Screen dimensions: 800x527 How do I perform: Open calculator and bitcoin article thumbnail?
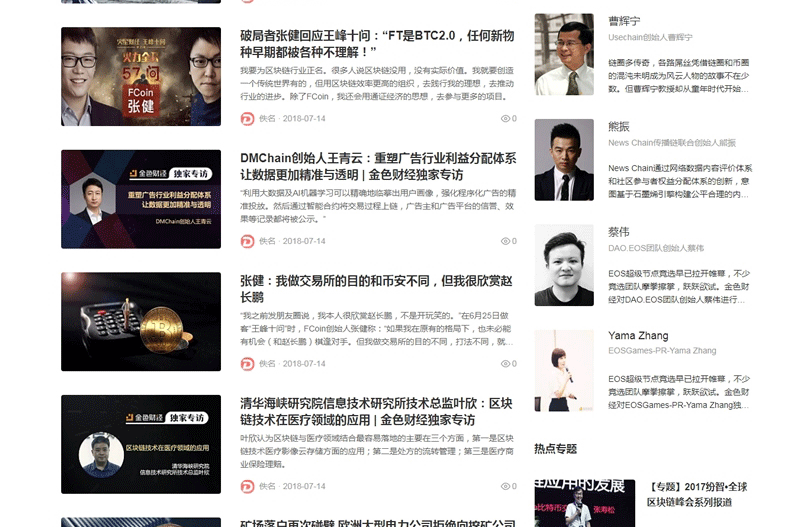[x=141, y=321]
